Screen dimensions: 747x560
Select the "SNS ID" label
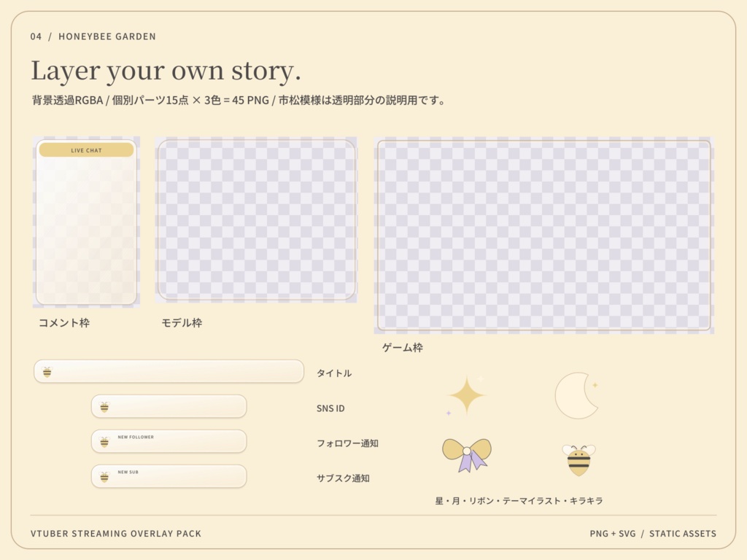(330, 408)
